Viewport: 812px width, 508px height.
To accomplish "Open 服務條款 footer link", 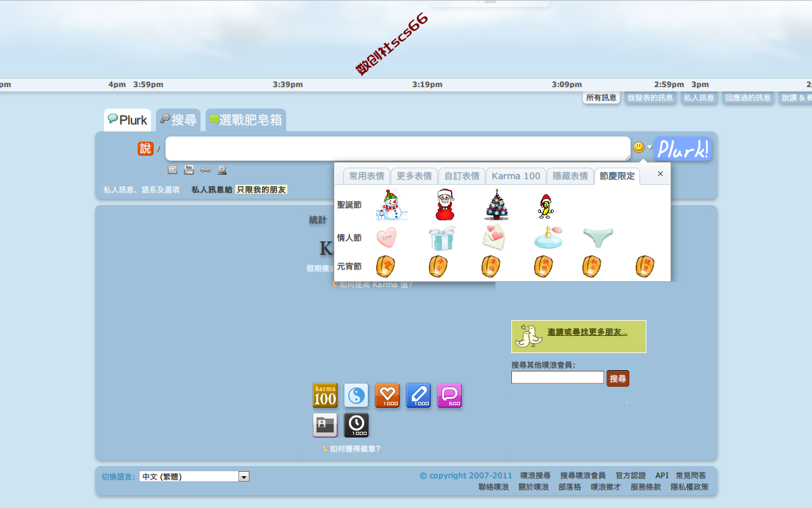I will (646, 487).
